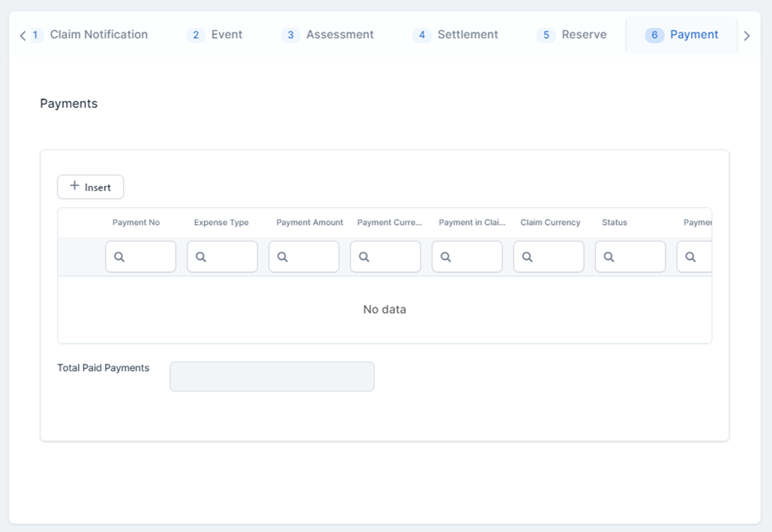Click the search icon under Payment Currency
Viewport: 772px width, 532px height.
pyautogui.click(x=364, y=257)
